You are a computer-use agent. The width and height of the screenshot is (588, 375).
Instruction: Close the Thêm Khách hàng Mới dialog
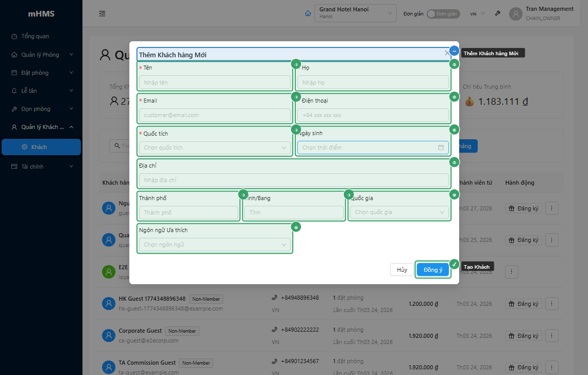[x=447, y=53]
